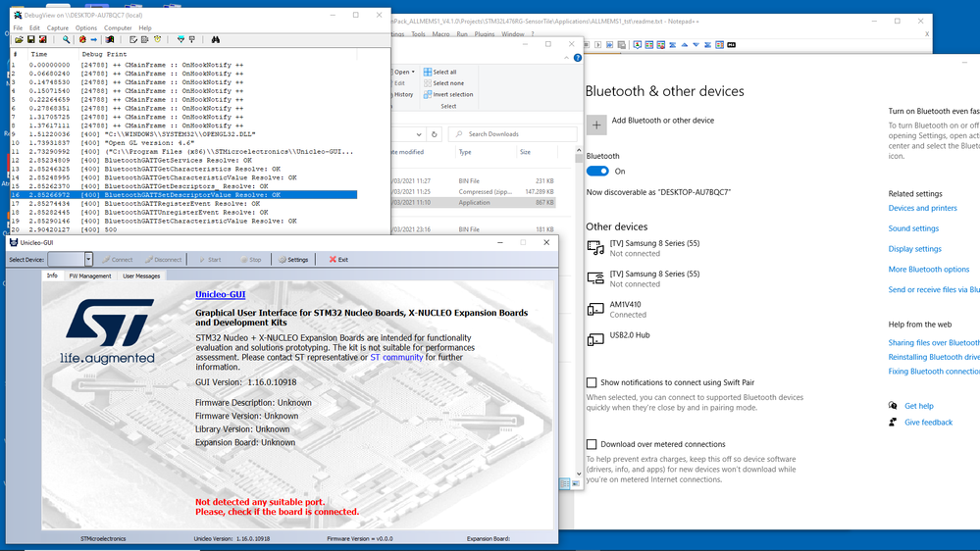Click the blue down-arrow icon in Notepad++ toolbar
The width and height of the screenshot is (980, 551).
coord(696,45)
